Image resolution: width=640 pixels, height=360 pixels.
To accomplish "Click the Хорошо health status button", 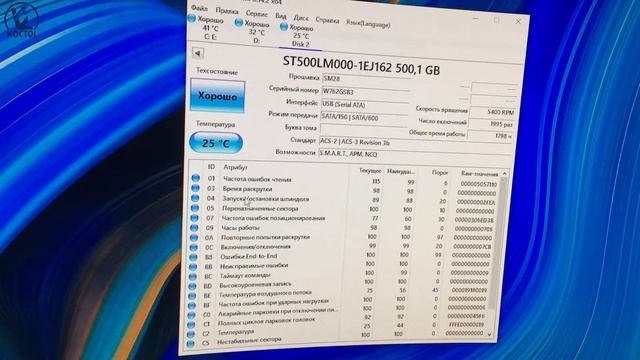I will click(218, 96).
